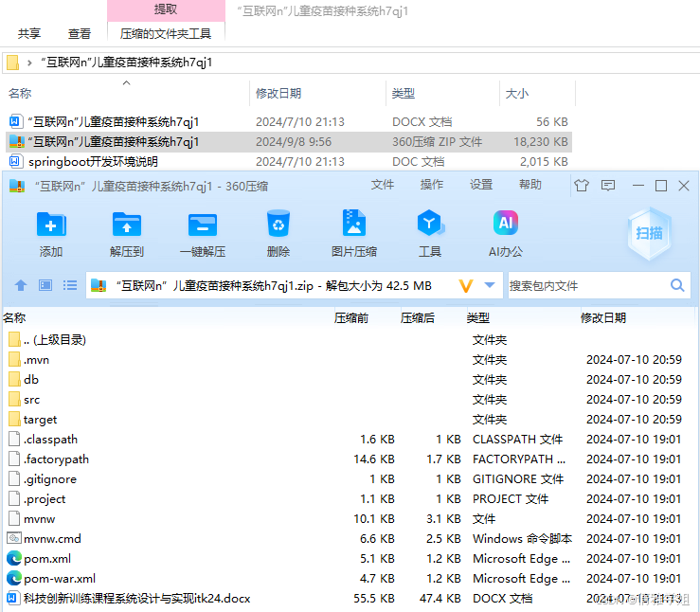Click the 2,015 KB size cell
Screen dimensions: 700x612
544,162
